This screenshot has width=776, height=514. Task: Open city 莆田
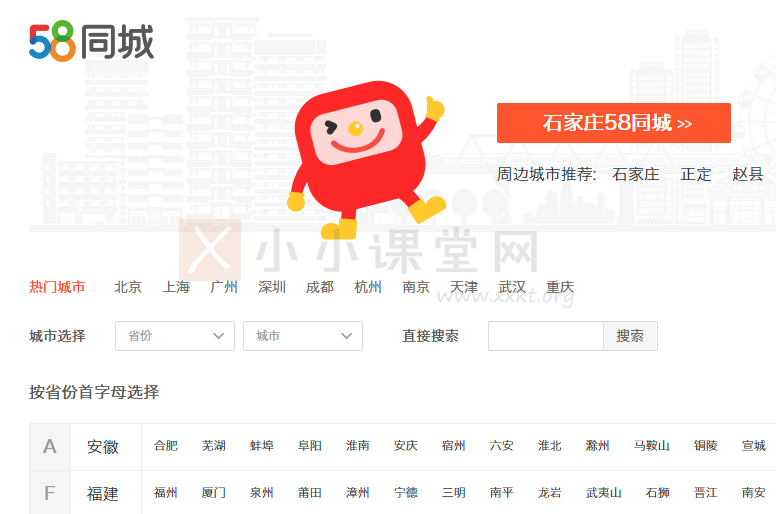click(310, 493)
